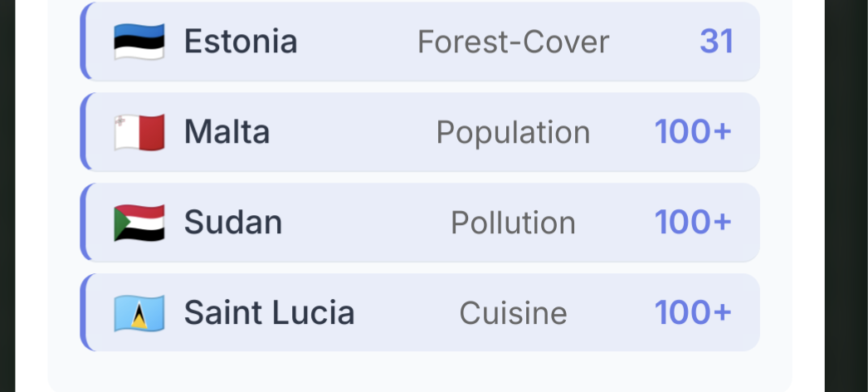Click the Cuisine category label
This screenshot has width=868, height=392.
513,313
